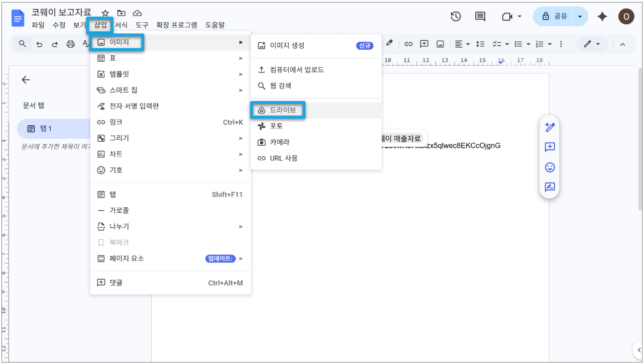This screenshot has width=644, height=364.
Task: Star the document title
Action: (106, 13)
